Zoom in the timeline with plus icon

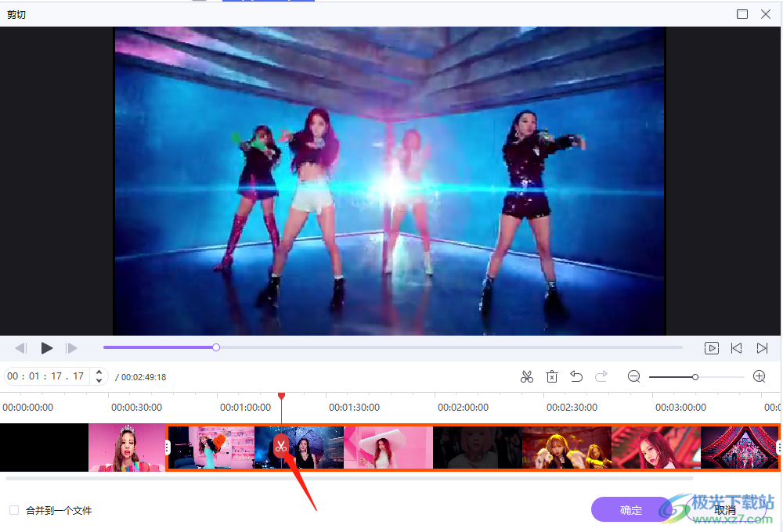pos(759,376)
